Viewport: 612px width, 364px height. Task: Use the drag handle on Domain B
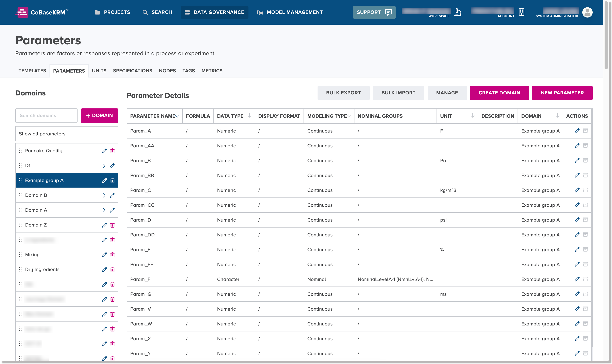pos(20,195)
